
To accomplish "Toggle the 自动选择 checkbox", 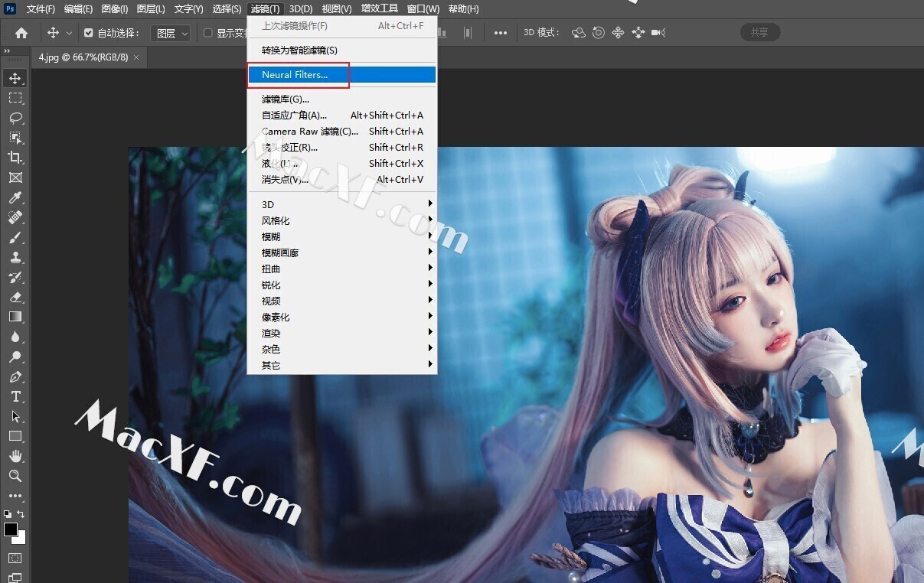I will (88, 33).
